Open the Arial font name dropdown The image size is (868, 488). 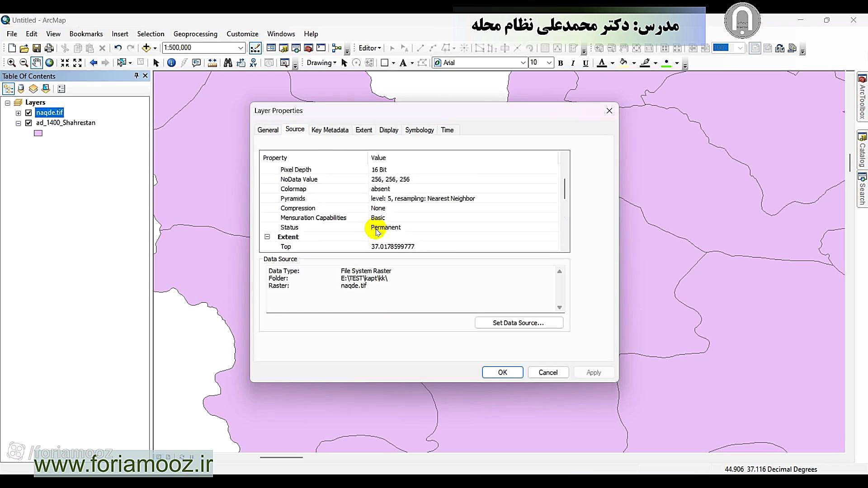[523, 63]
